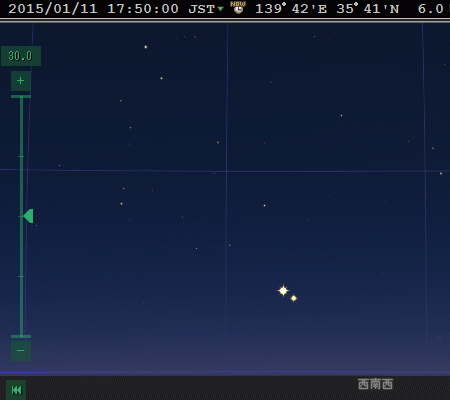This screenshot has height=400, width=450.
Task: Click the rewind-to-start button at bottom left
Action: click(x=16, y=390)
